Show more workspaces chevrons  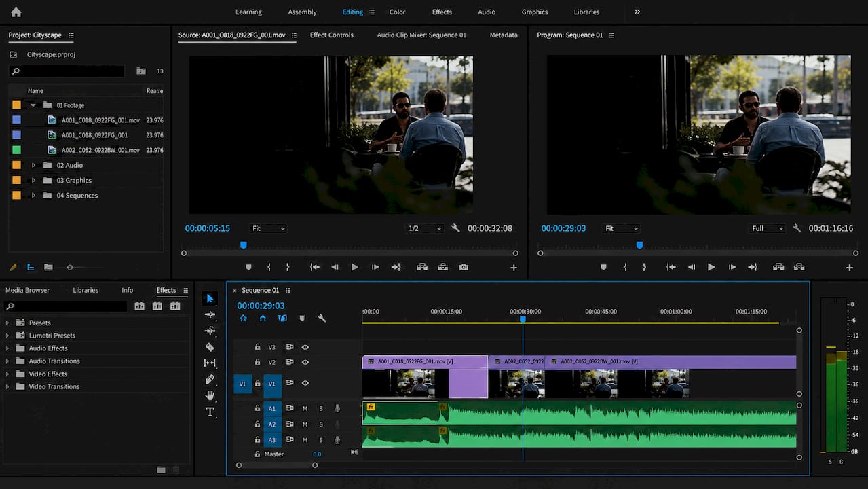tap(637, 12)
